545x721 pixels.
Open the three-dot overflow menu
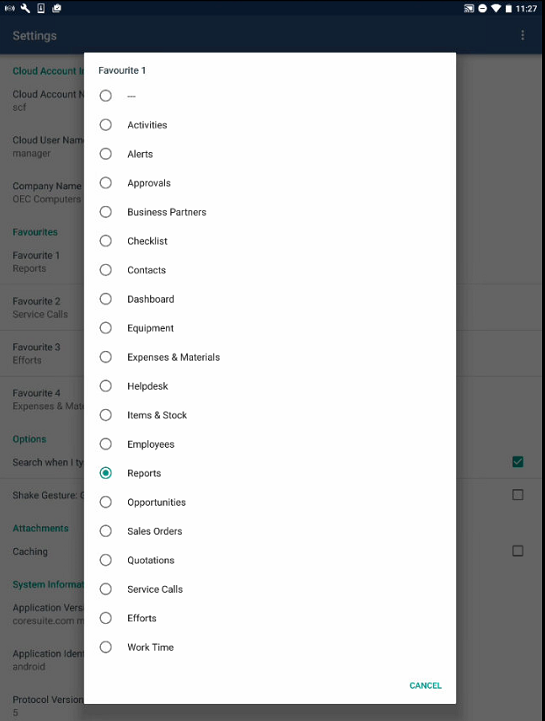[522, 35]
